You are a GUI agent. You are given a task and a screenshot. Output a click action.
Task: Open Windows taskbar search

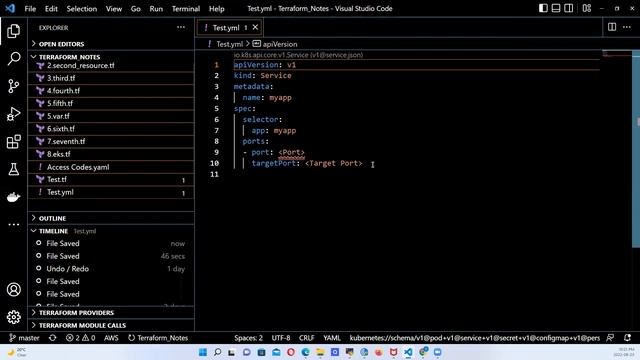(218, 352)
